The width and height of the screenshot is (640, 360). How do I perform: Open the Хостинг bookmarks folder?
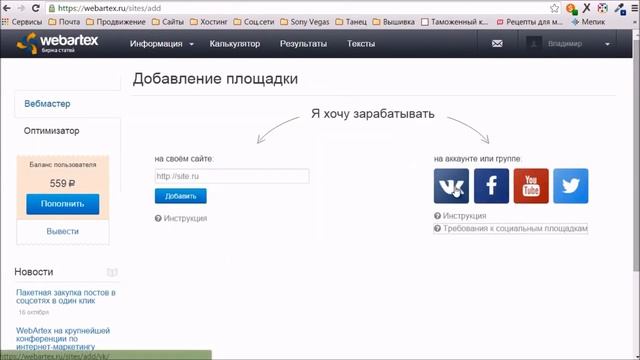click(x=209, y=22)
